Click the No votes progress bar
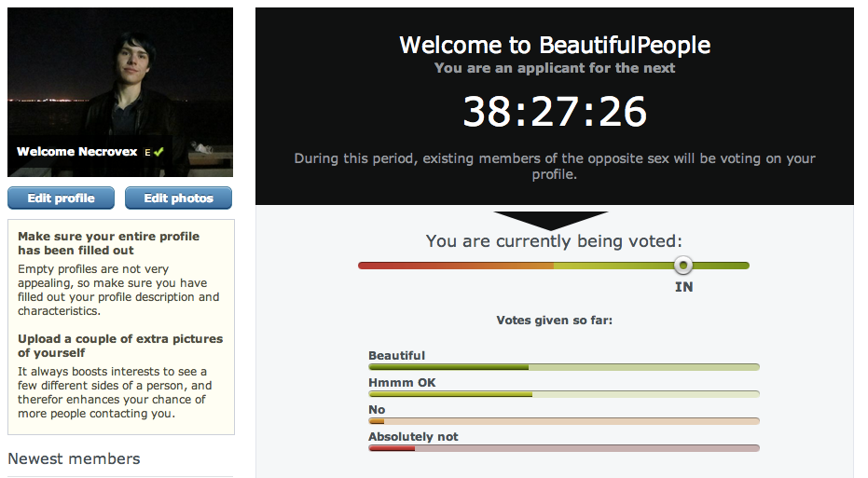Image resolution: width=868 pixels, height=478 pixels. (563, 421)
